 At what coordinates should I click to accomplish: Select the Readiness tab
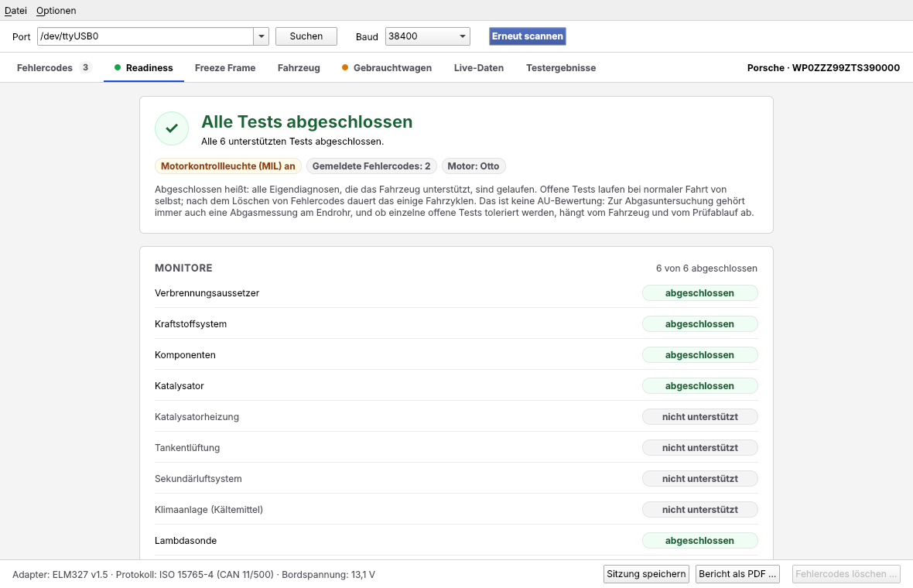click(x=144, y=67)
